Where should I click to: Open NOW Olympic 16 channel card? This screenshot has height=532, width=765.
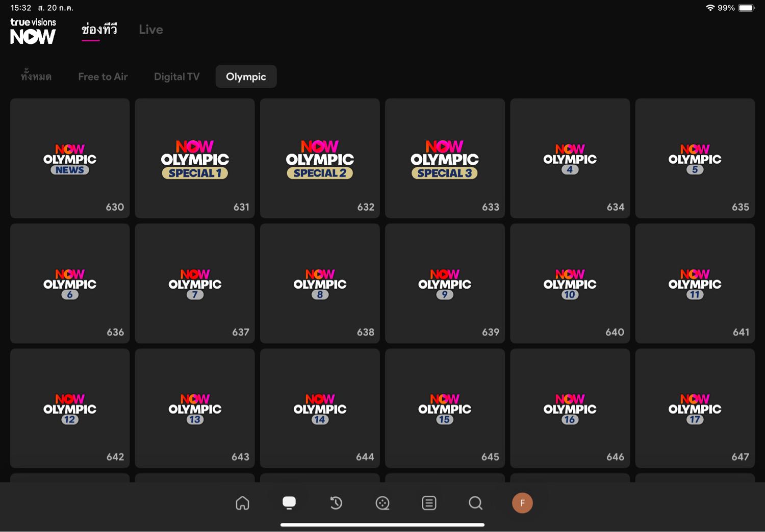(570, 408)
